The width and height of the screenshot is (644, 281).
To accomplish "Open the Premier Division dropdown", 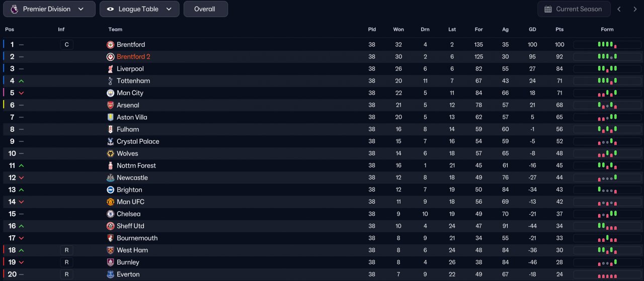I will 49,9.
